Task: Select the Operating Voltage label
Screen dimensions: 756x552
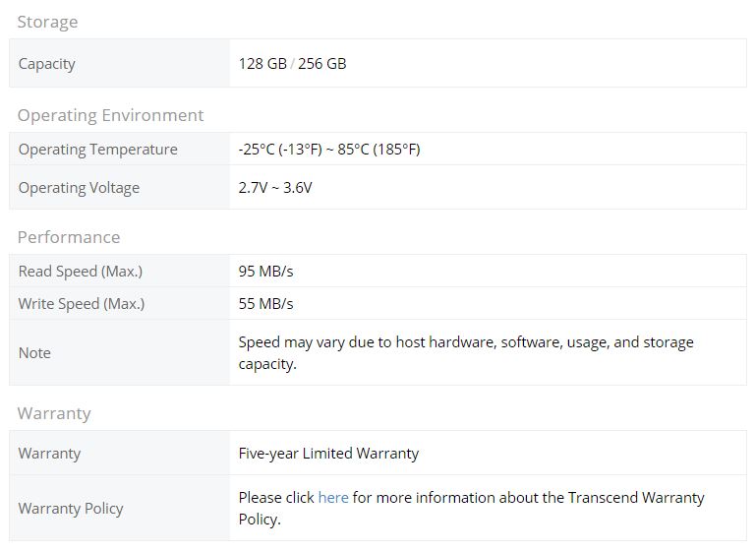Action: coord(79,188)
